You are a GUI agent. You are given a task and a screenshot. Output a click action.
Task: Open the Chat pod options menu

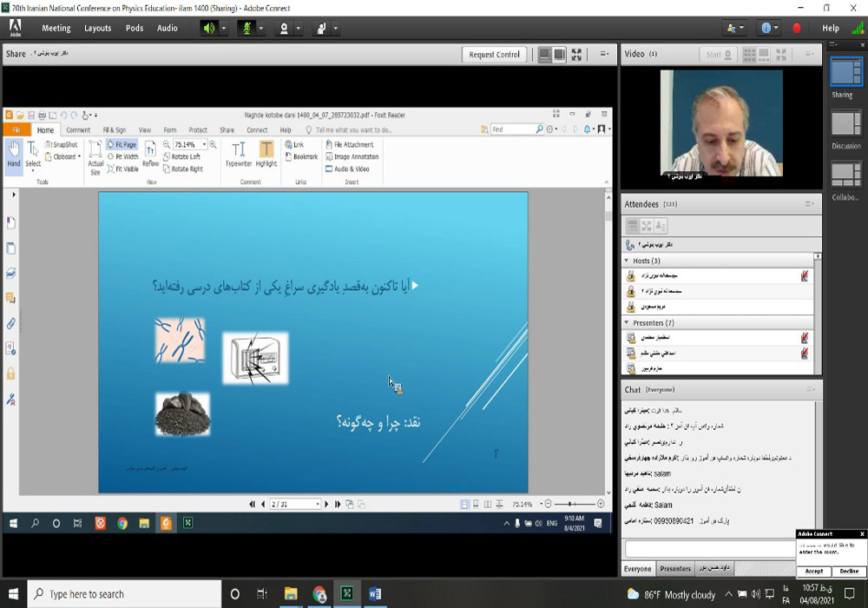pos(809,389)
